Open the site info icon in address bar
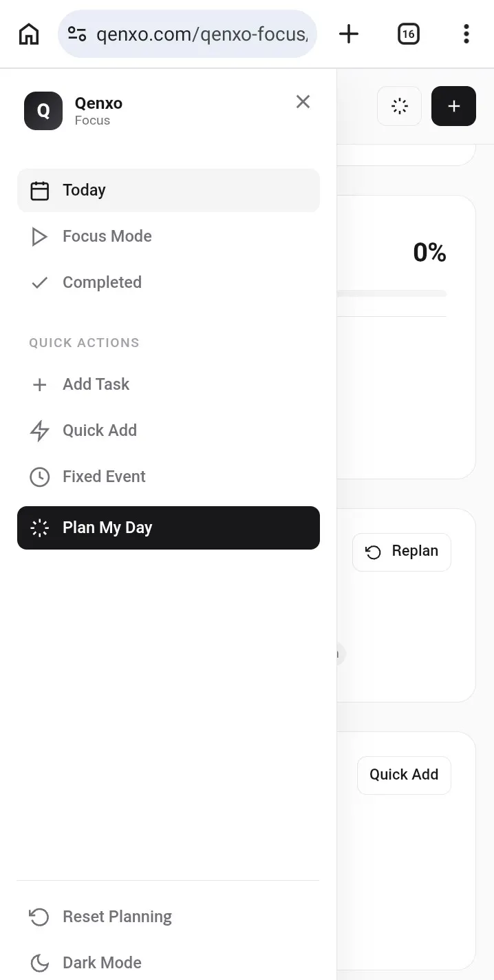 click(77, 34)
